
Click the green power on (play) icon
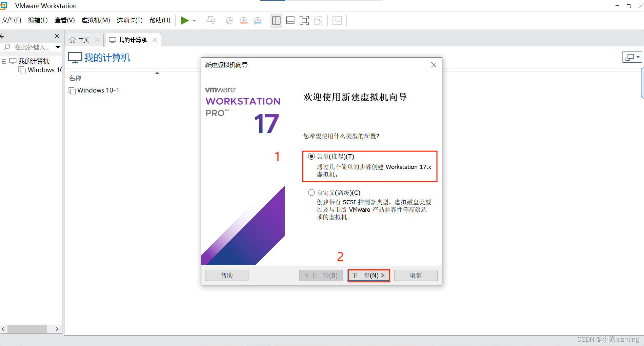pos(185,20)
